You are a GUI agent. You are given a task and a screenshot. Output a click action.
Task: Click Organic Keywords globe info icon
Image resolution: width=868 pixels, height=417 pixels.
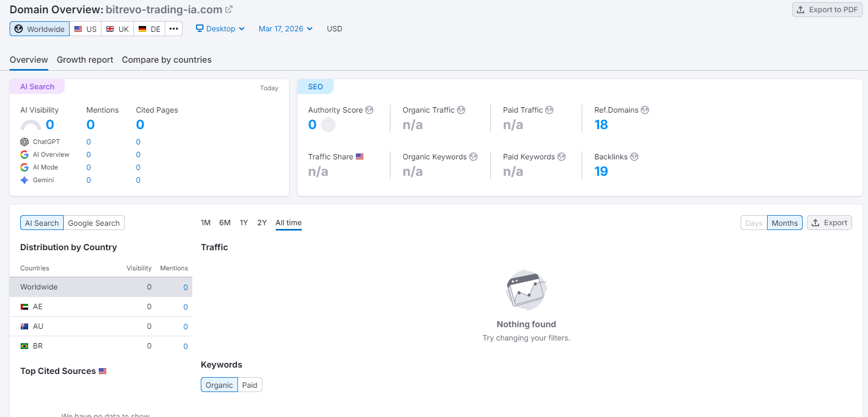pyautogui.click(x=473, y=157)
